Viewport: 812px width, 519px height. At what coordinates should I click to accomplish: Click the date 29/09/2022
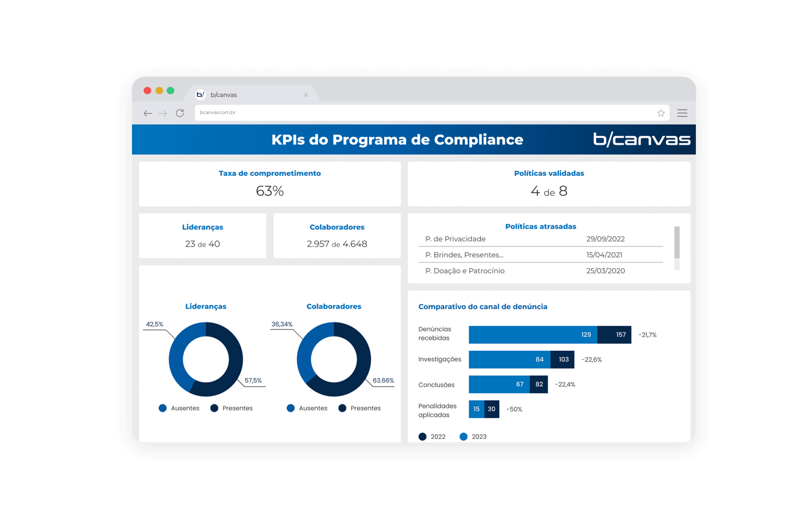(605, 239)
